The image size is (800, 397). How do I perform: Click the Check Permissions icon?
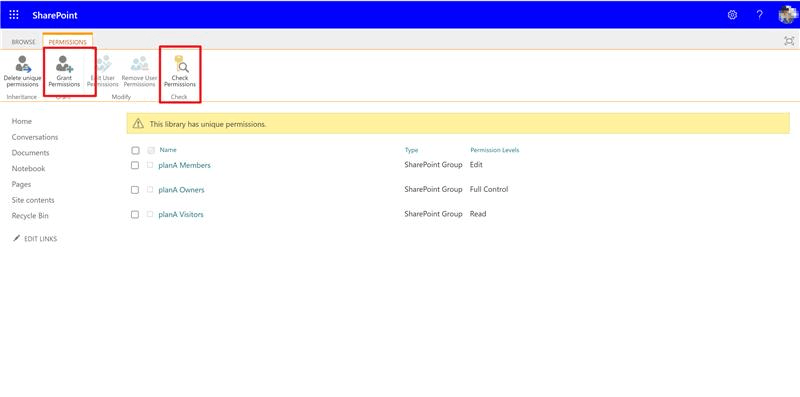[180, 64]
